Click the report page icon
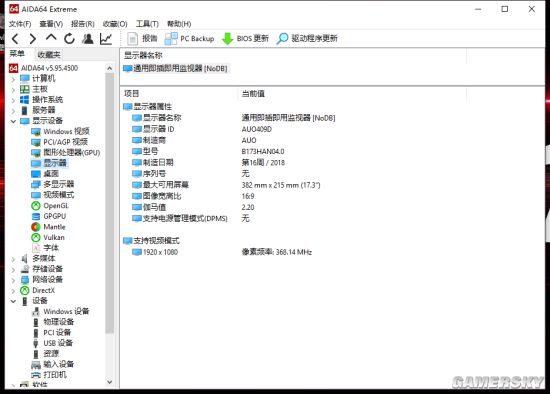 pyautogui.click(x=132, y=39)
